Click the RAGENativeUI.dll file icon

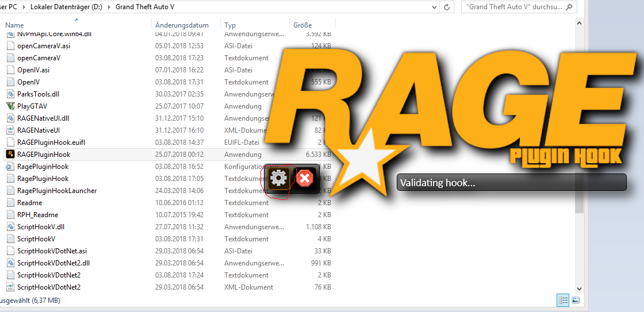click(11, 118)
